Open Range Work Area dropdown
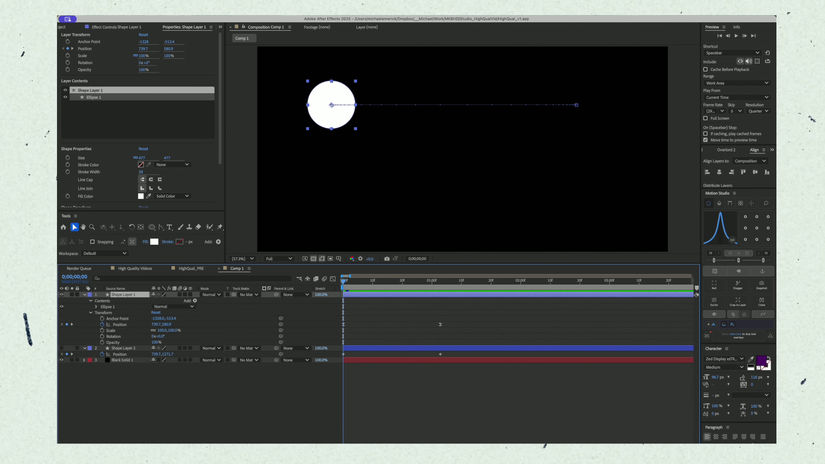 coord(737,83)
